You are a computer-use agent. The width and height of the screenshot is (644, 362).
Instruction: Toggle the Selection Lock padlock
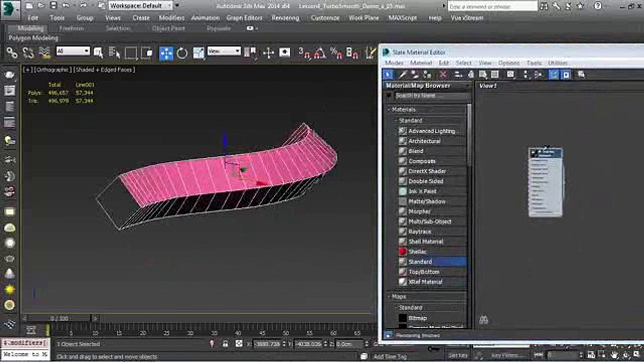tap(225, 344)
